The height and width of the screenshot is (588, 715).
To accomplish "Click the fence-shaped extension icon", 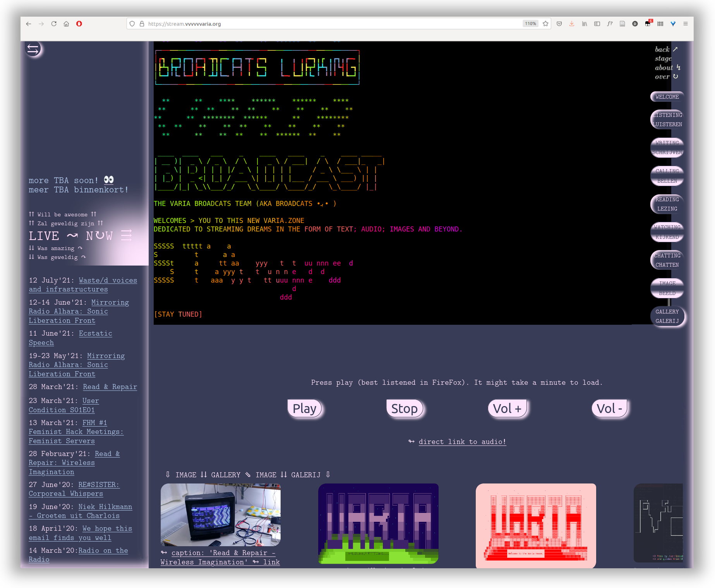I will [x=660, y=24].
